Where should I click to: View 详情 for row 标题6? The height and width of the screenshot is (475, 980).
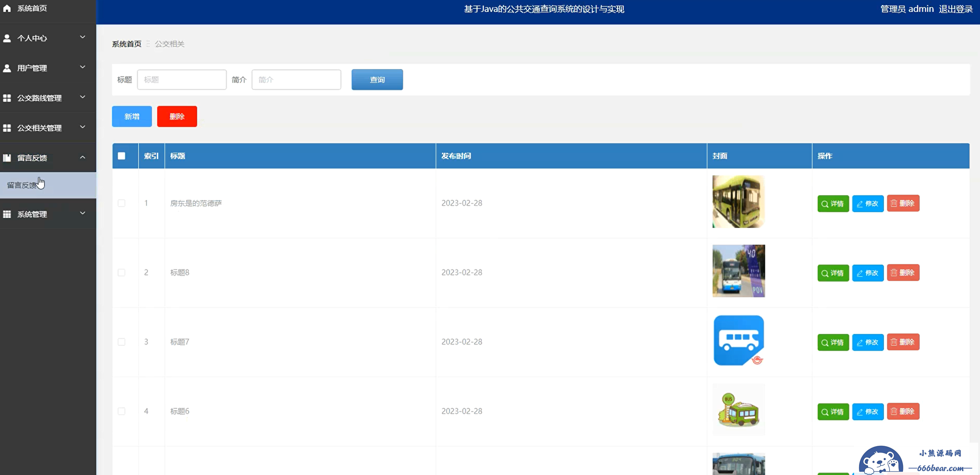833,411
